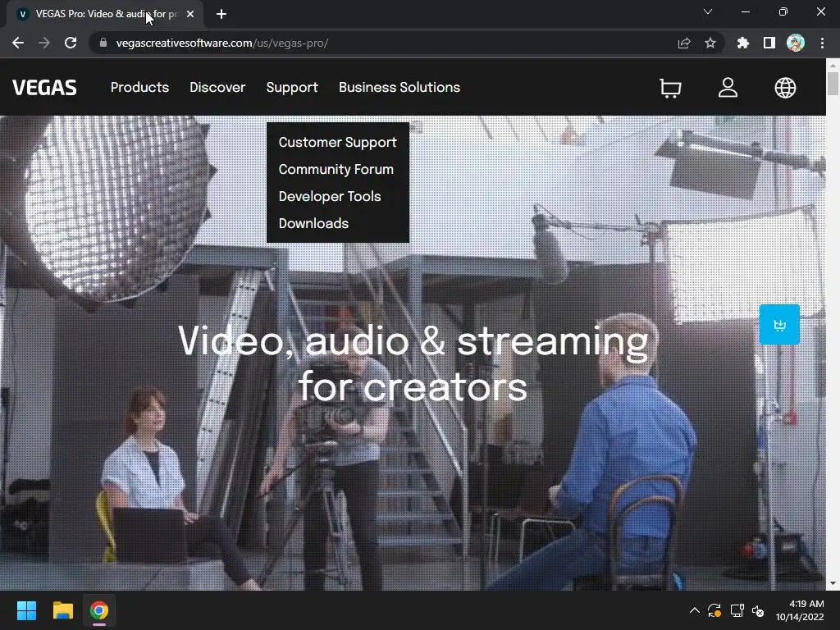
Task: Open the Products menu
Action: point(139,87)
